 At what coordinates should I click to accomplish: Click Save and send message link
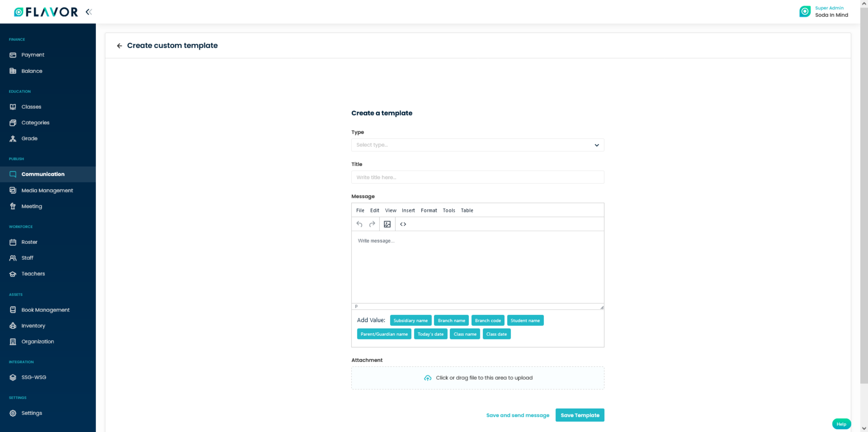(x=518, y=415)
